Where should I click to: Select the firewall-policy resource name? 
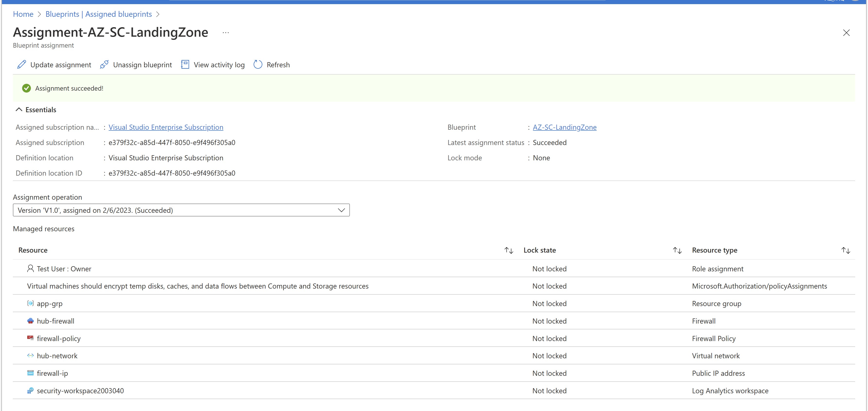tap(59, 338)
